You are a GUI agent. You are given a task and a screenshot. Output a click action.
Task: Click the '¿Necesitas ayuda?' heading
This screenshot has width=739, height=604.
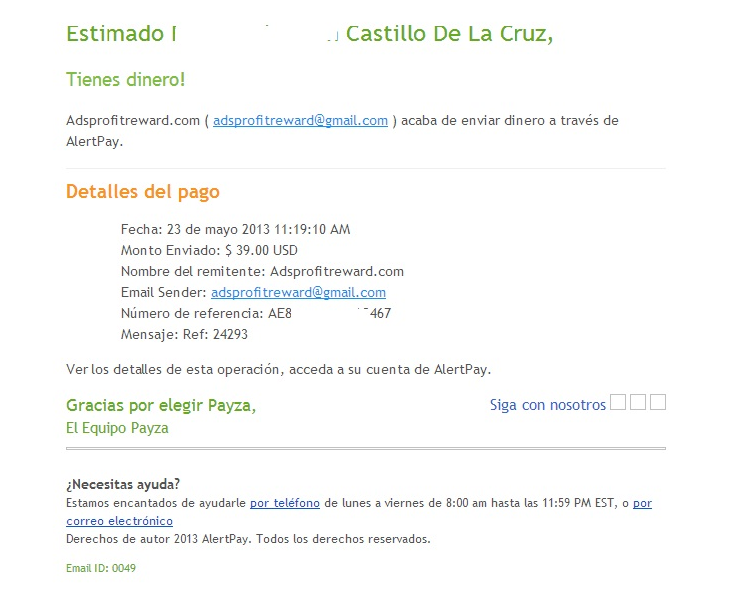click(x=123, y=485)
